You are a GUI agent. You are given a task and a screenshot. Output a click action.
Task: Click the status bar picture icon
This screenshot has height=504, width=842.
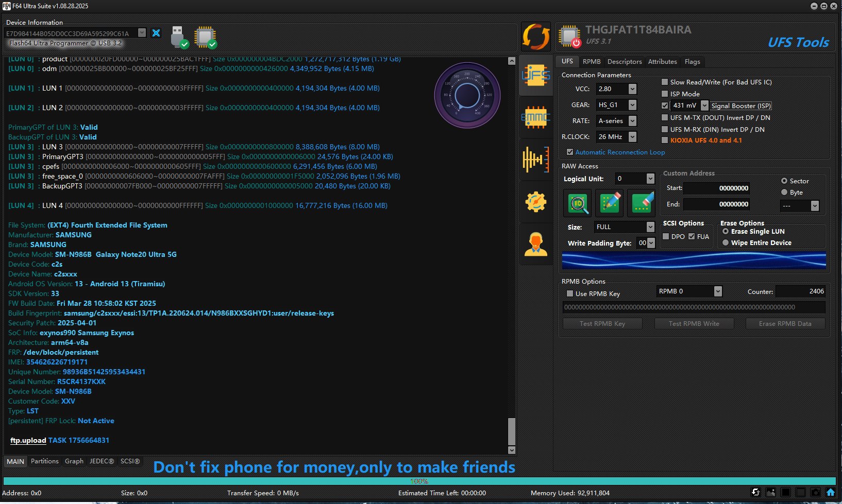click(771, 493)
